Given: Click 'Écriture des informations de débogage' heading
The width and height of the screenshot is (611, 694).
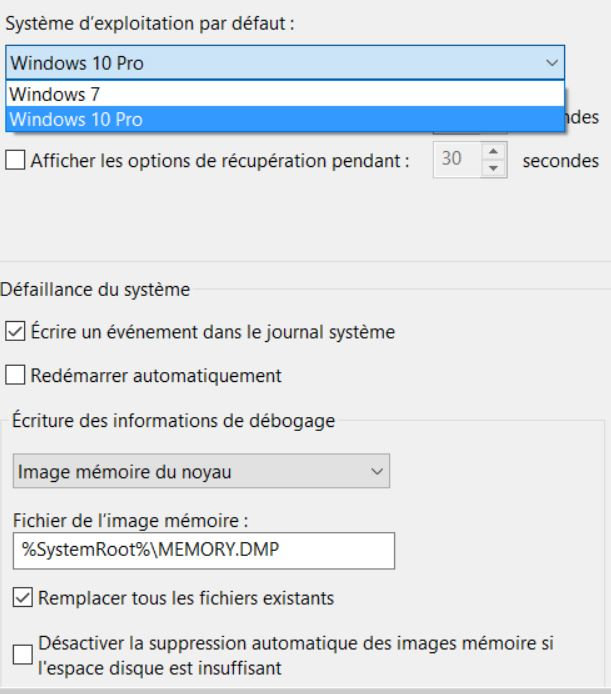Looking at the screenshot, I should 173,420.
